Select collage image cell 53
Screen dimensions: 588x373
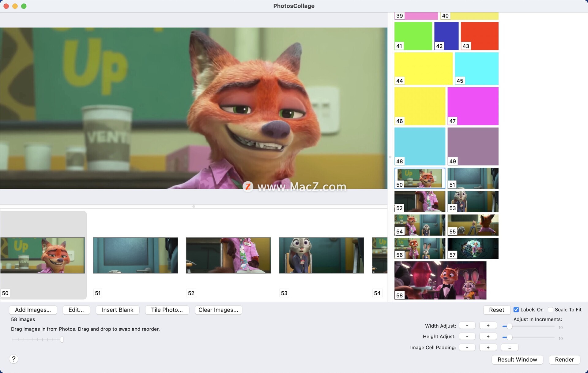[x=473, y=202]
